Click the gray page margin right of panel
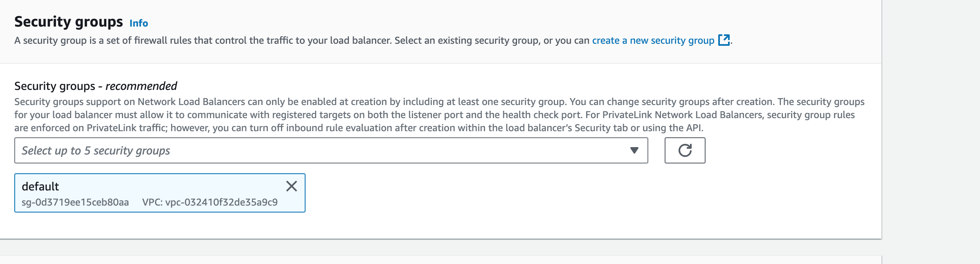Viewport: 980px width, 264px height. (x=931, y=132)
